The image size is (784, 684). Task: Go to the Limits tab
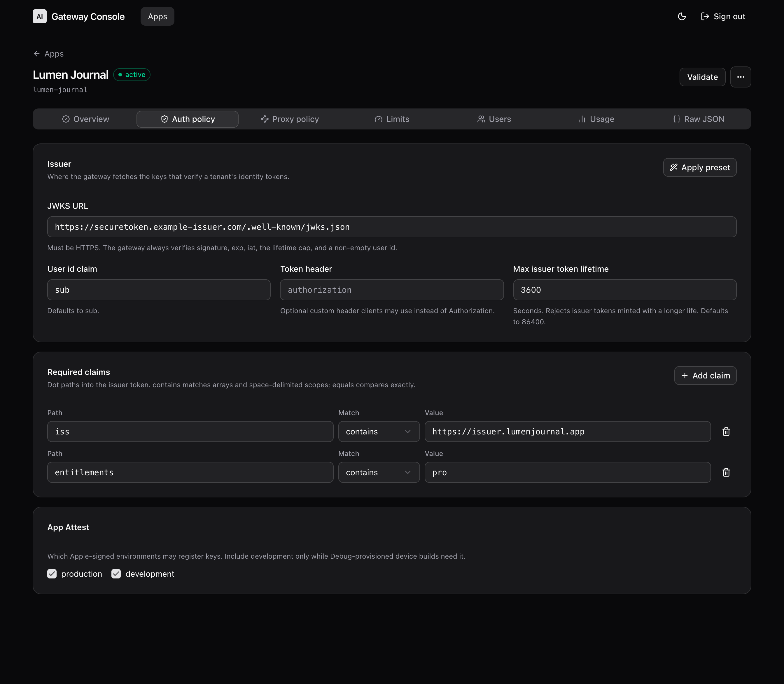point(392,119)
